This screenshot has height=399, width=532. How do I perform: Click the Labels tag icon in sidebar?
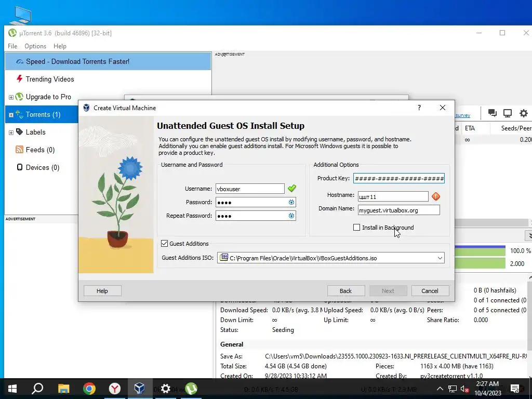click(x=19, y=131)
